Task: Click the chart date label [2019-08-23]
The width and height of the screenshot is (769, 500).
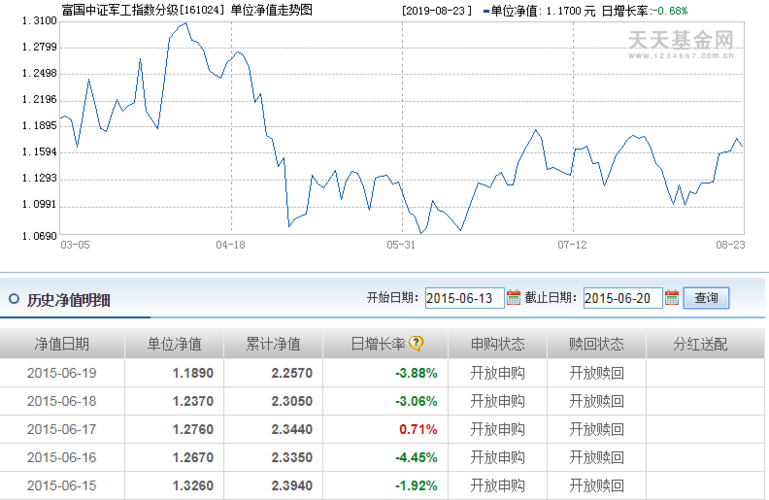Action: tap(436, 11)
